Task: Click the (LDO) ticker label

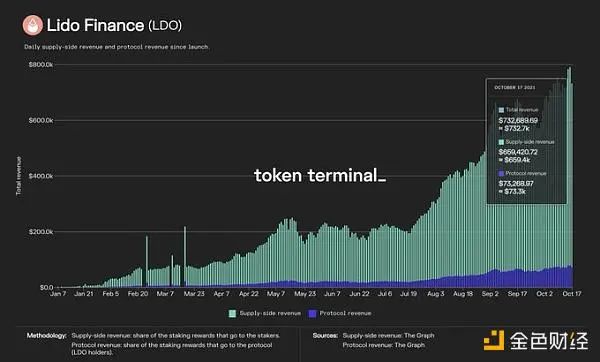Action: [165, 26]
